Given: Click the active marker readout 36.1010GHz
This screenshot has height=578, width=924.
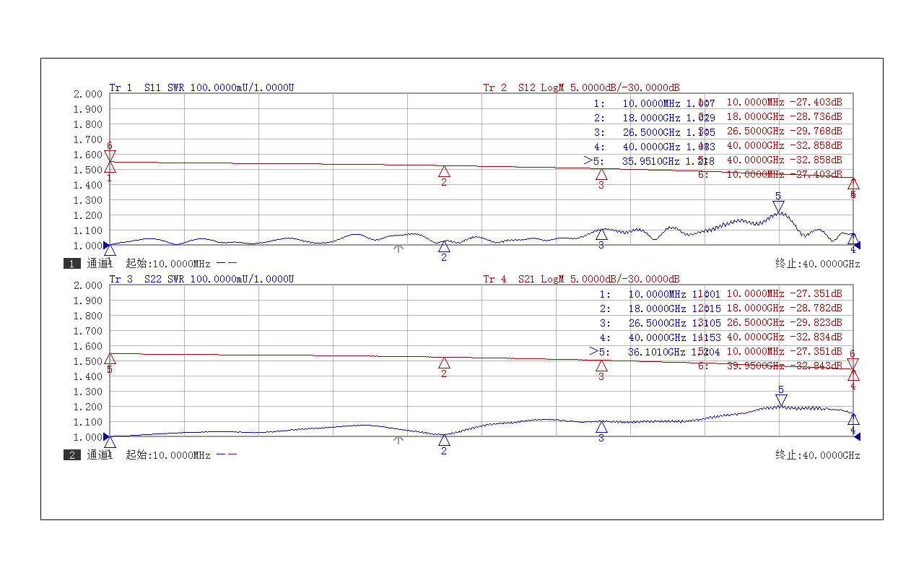Looking at the screenshot, I should (x=657, y=352).
